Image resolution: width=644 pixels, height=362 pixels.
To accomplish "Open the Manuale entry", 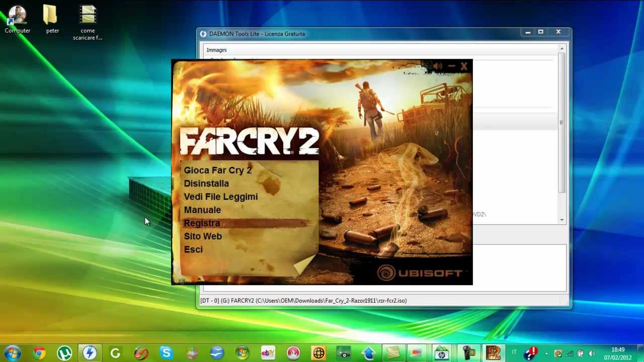I will [202, 210].
